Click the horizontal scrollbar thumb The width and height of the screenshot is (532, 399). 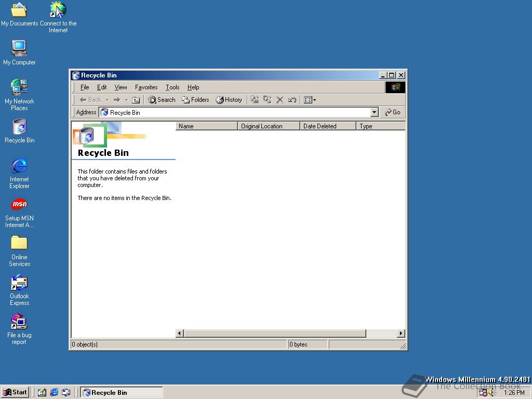click(x=275, y=333)
